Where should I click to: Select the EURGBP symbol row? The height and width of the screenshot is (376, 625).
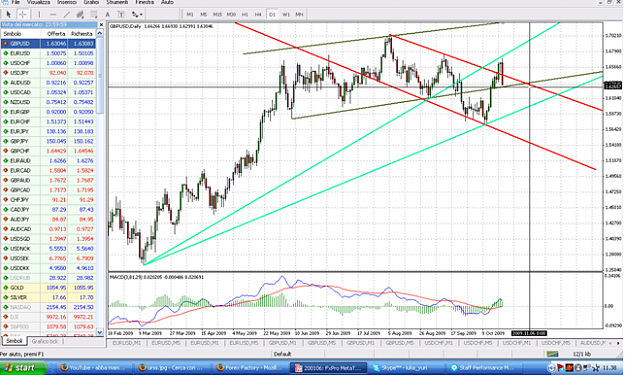coord(49,112)
